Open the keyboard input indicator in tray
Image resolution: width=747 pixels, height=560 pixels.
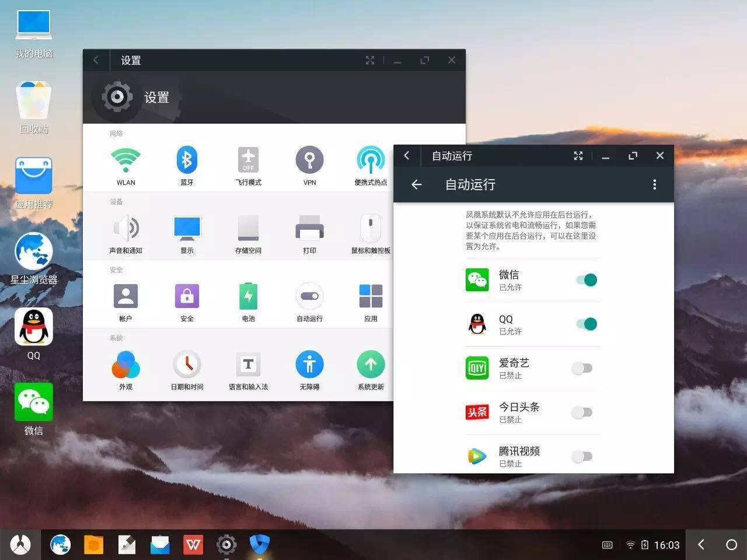pos(607,545)
